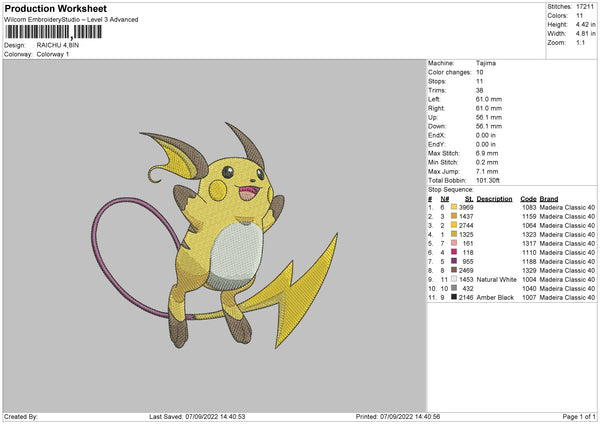
Task: Select the Zoom value 1:1
Action: pos(580,42)
